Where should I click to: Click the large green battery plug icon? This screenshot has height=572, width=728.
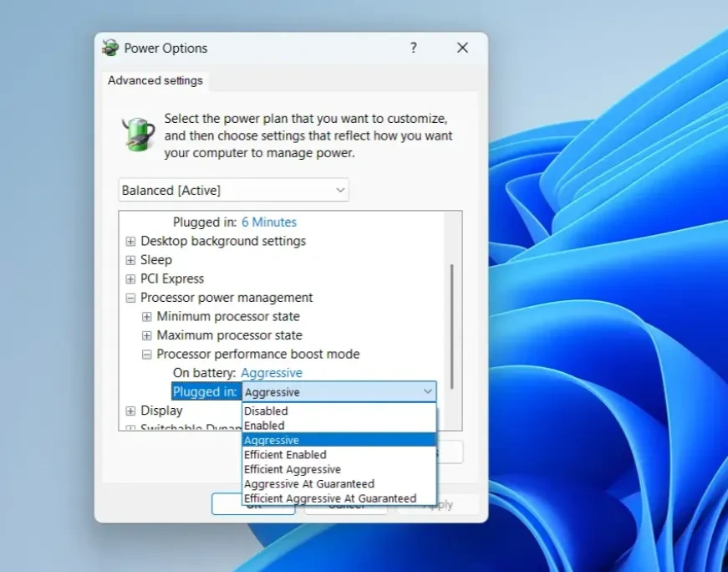pyautogui.click(x=139, y=135)
